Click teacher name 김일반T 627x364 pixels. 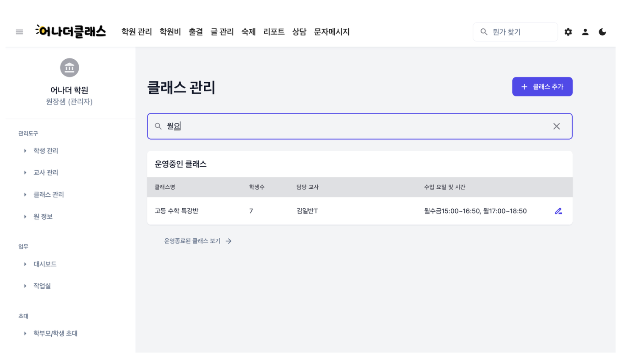click(x=307, y=211)
